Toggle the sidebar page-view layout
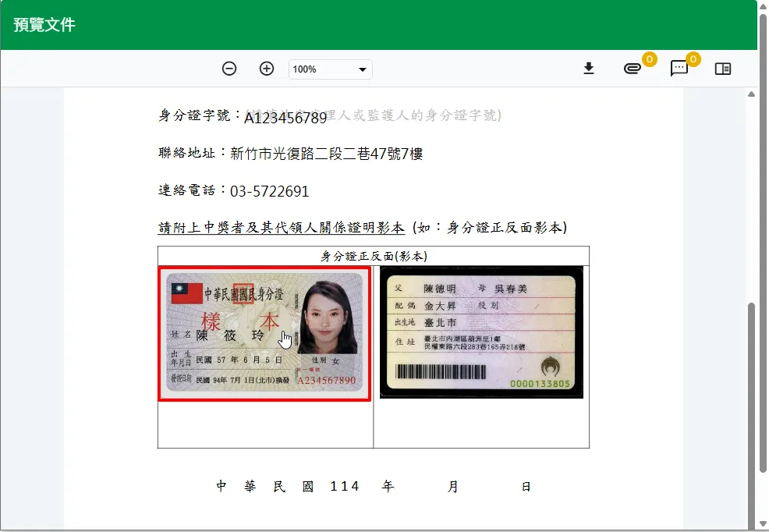This screenshot has height=532, width=769. 723,69
